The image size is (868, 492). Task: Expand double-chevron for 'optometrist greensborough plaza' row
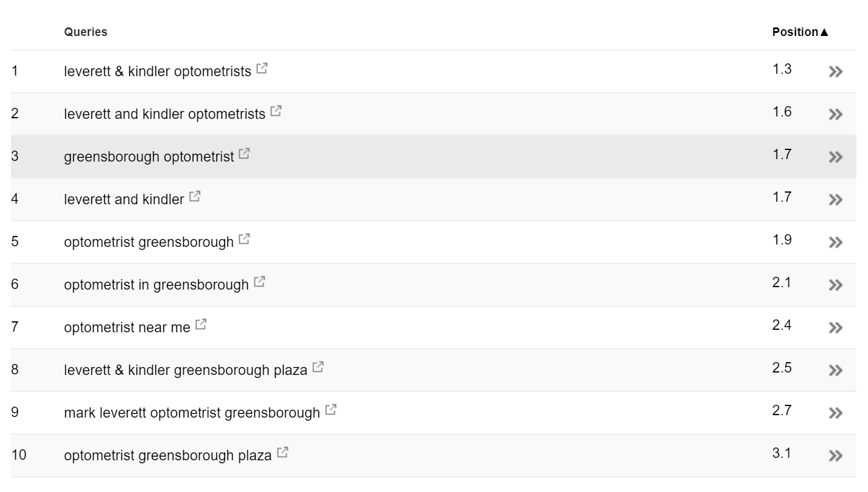[836, 455]
